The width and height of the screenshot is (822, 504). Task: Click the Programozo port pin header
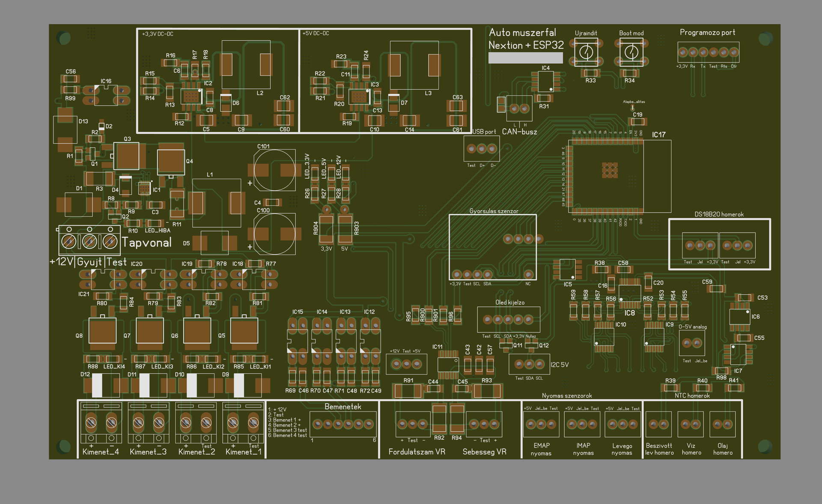click(708, 52)
